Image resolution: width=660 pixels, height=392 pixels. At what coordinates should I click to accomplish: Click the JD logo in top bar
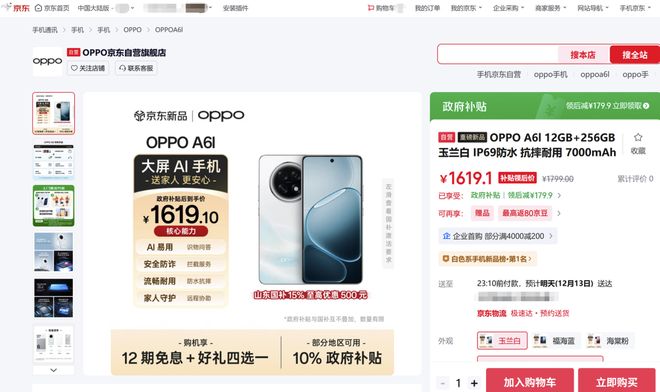pos(16,7)
